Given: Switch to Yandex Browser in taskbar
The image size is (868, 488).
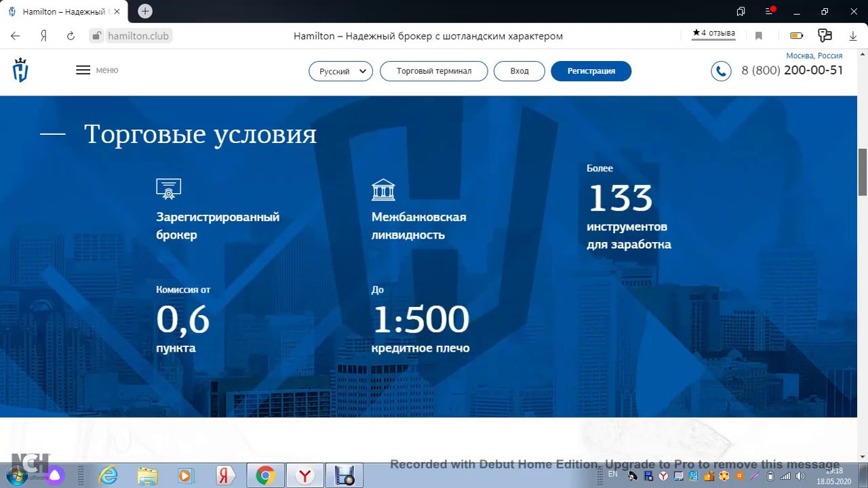Looking at the screenshot, I should tap(305, 476).
